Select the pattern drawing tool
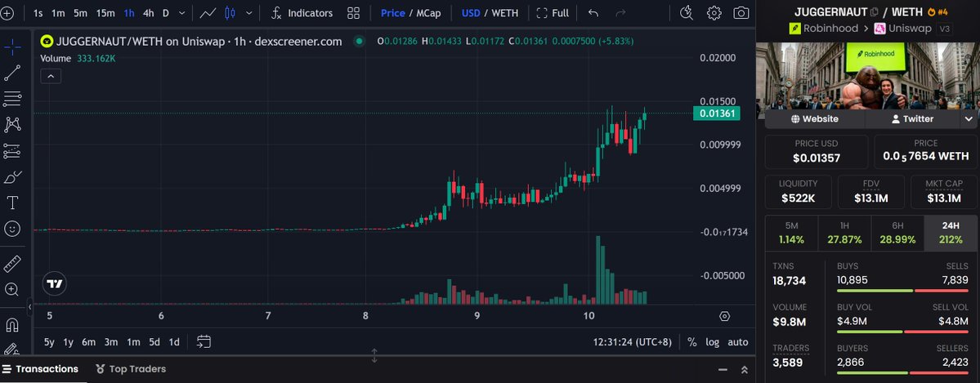The width and height of the screenshot is (980, 383). [x=12, y=124]
